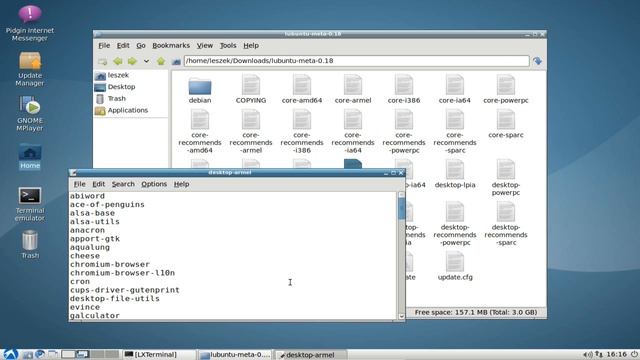Open Edit menu in desktop-armel editor
Image resolution: width=640 pixels, height=360 pixels.
tap(98, 184)
